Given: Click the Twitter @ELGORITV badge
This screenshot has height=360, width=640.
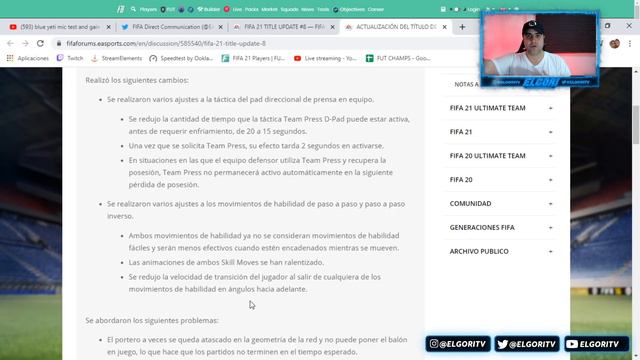Looking at the screenshot, I should (x=527, y=344).
